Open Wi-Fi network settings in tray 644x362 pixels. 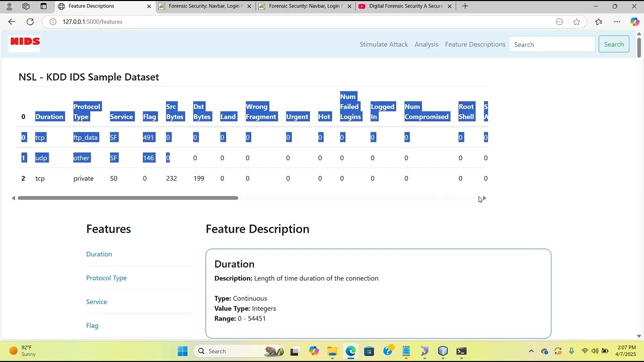(x=585, y=351)
